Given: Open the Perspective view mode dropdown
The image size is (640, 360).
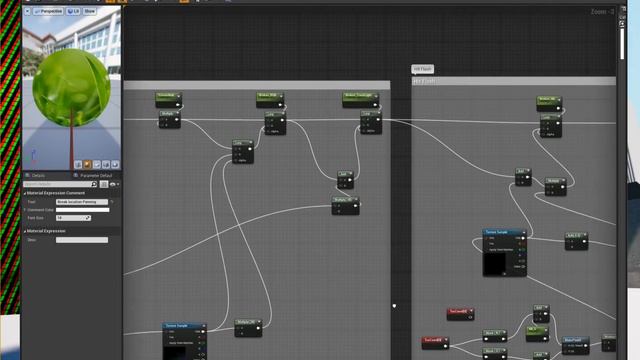Looking at the screenshot, I should click(48, 11).
